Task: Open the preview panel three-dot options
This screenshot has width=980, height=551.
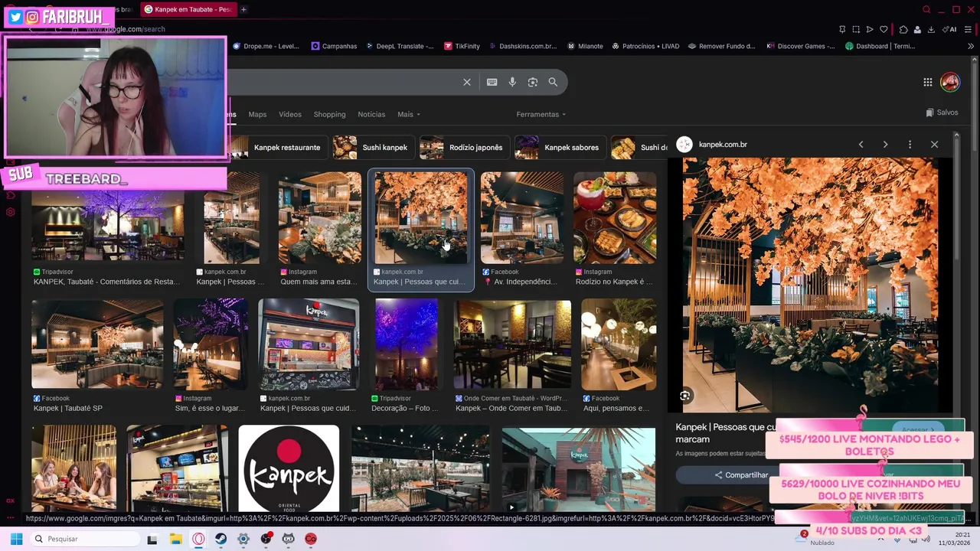Action: 910,145
